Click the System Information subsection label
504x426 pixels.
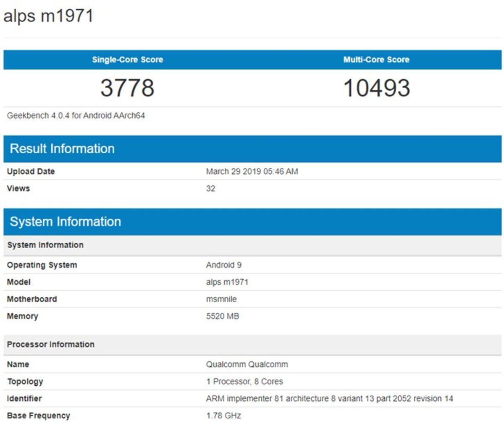point(45,245)
